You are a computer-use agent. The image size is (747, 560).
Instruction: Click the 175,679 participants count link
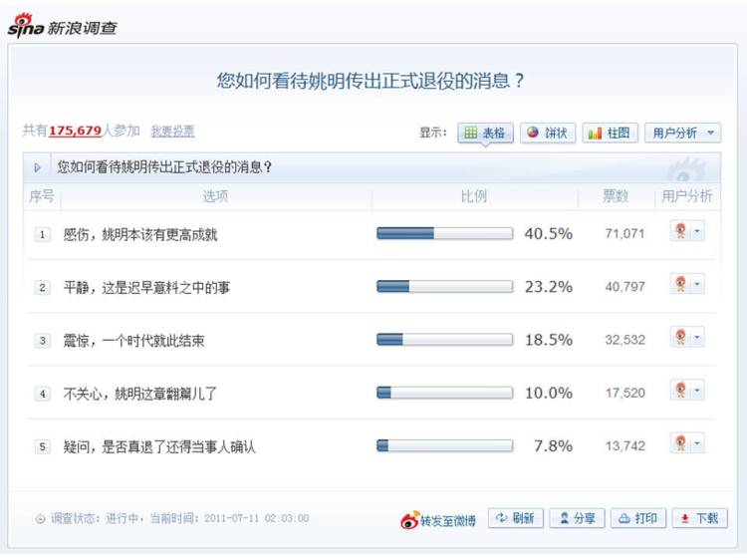tap(75, 131)
